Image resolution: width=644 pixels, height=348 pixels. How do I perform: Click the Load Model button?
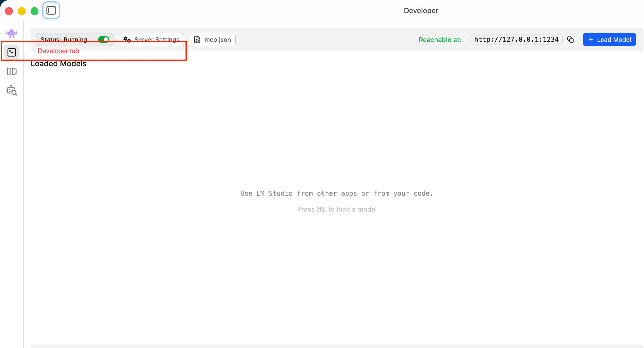click(x=609, y=40)
